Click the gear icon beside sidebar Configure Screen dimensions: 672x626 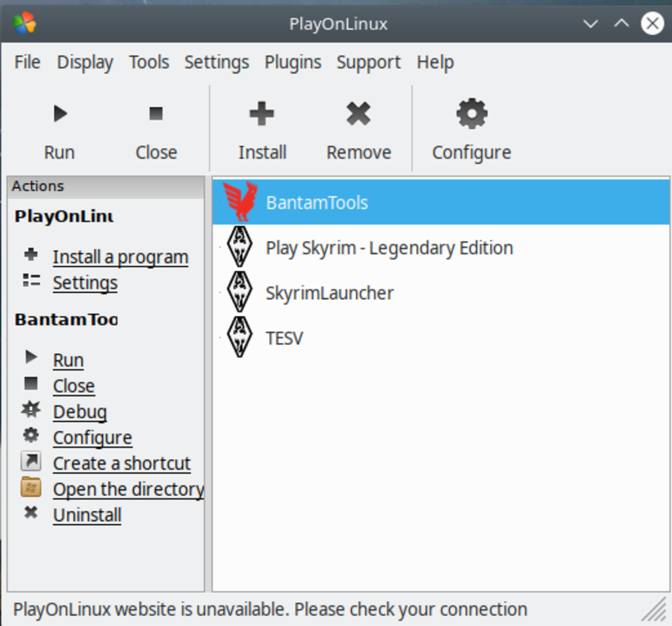(x=31, y=435)
